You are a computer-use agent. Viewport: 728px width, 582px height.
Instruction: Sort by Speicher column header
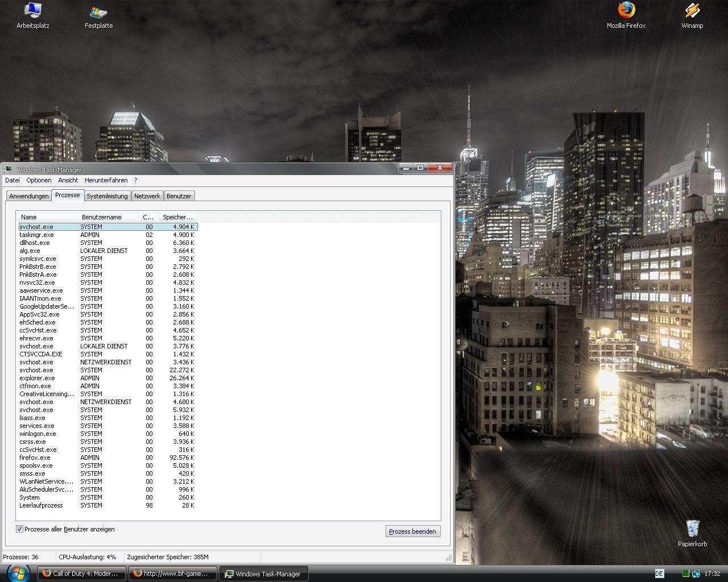pos(178,217)
